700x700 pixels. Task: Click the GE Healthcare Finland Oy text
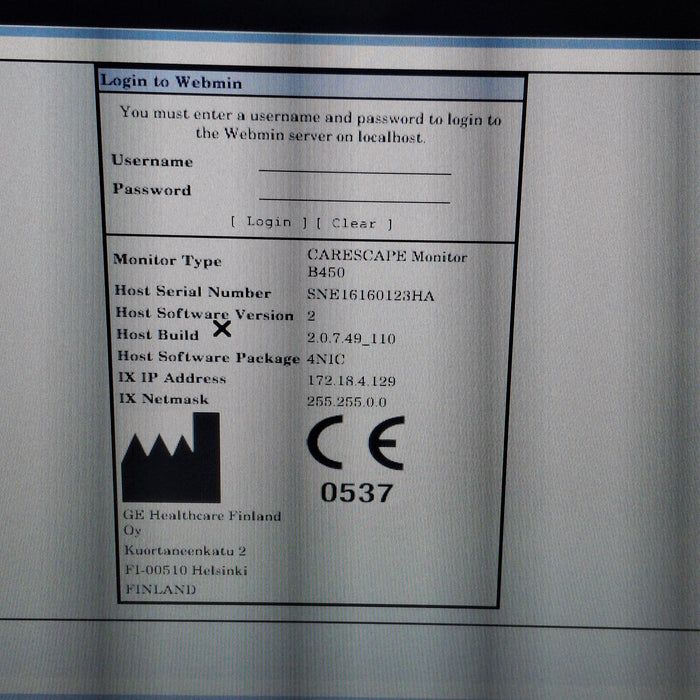201,523
